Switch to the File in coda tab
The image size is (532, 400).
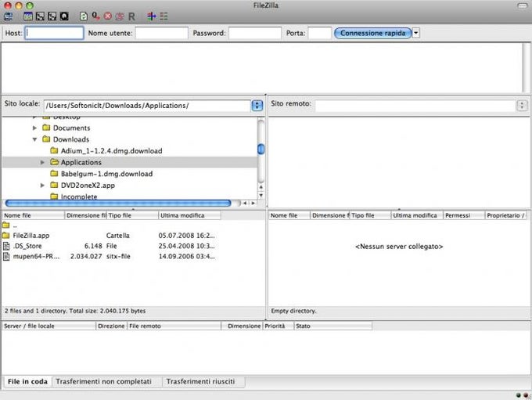pos(27,382)
